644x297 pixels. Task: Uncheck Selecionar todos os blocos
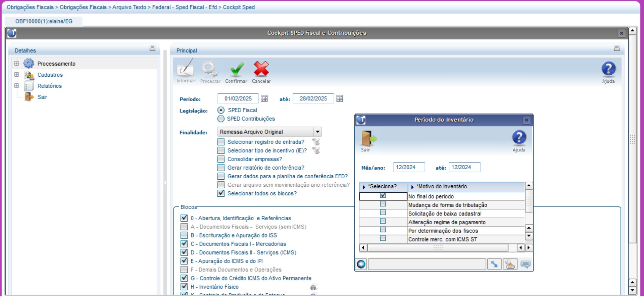pyautogui.click(x=221, y=193)
